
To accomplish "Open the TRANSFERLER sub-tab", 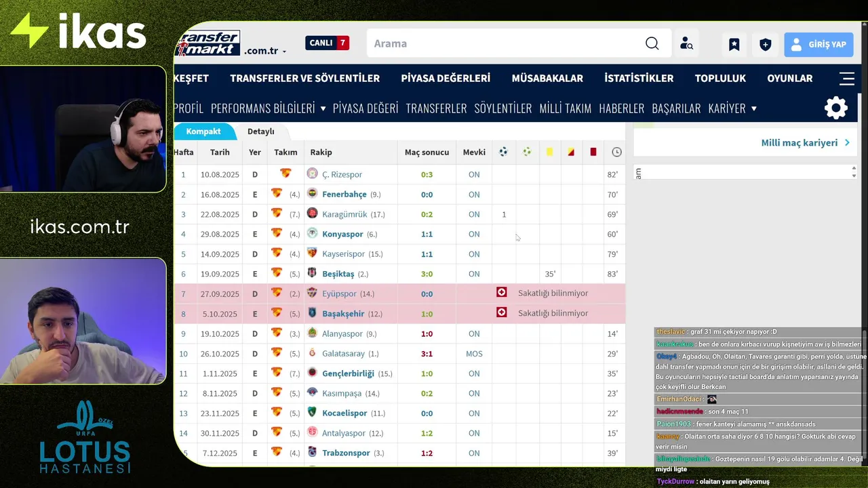I will pos(436,108).
